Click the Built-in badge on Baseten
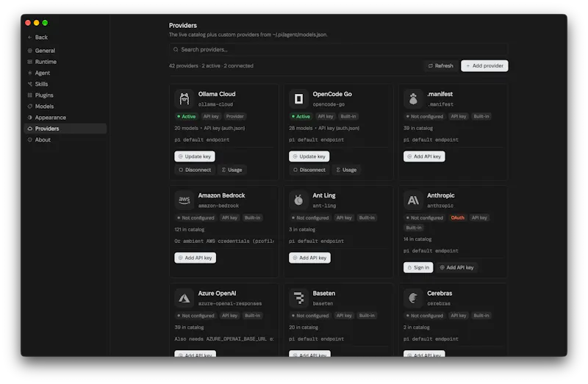This screenshot has height=384, width=588. point(367,316)
